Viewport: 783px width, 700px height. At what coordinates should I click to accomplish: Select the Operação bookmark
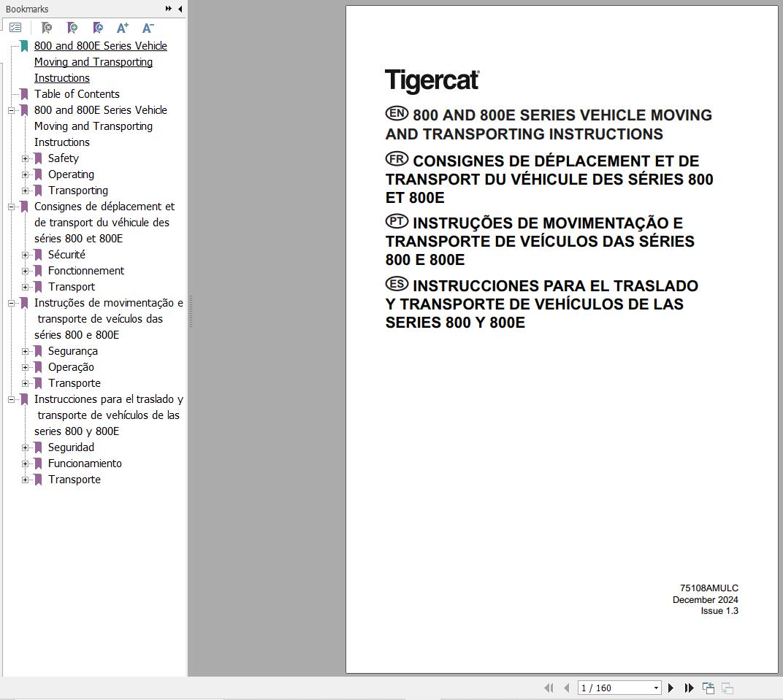(71, 366)
